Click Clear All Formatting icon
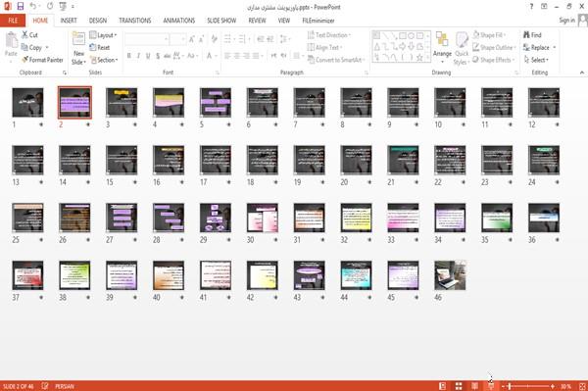 coord(214,38)
